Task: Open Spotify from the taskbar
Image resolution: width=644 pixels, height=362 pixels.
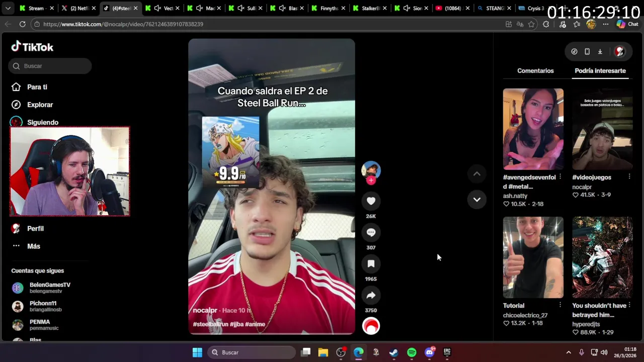Action: 412,352
